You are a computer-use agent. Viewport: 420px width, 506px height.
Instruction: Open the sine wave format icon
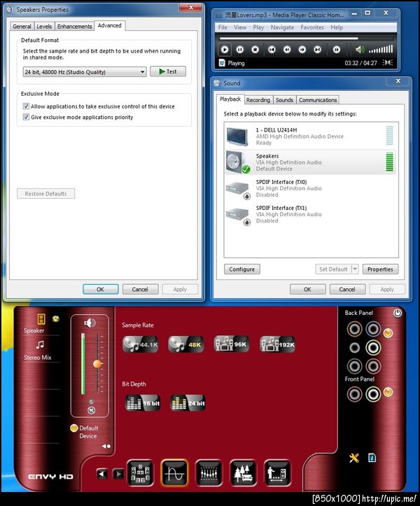(174, 473)
